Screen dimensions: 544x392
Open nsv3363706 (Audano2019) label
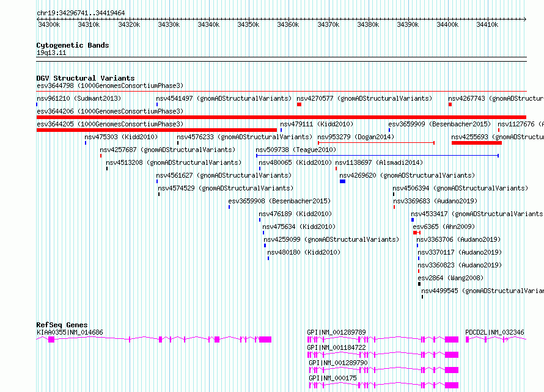tap(458, 239)
